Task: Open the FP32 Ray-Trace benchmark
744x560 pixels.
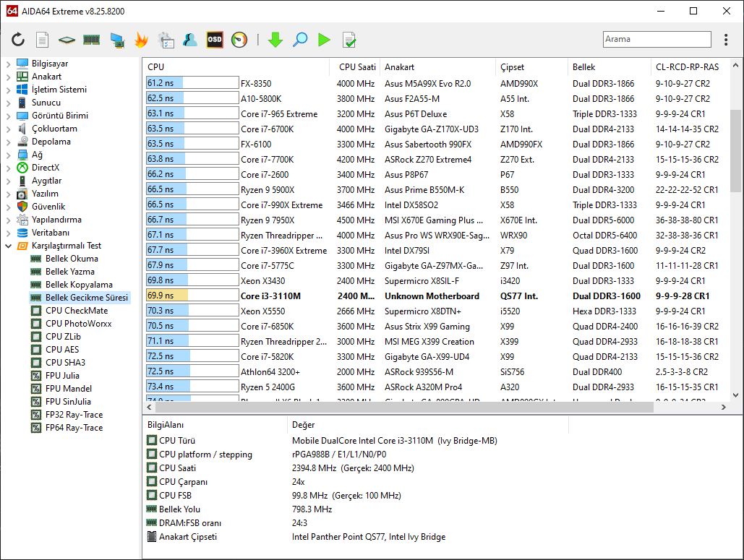Action: 74,415
